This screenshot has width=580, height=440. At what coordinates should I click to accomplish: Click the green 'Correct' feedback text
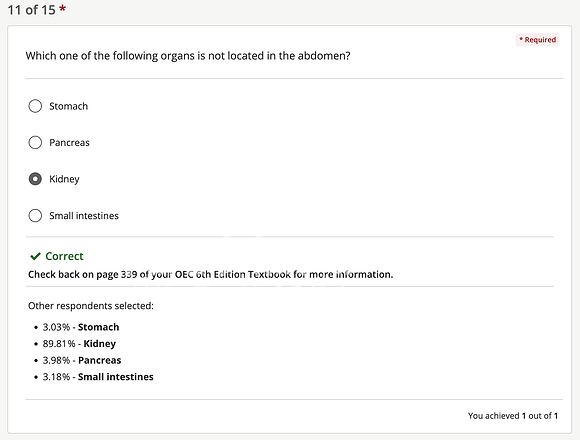pyautogui.click(x=64, y=256)
